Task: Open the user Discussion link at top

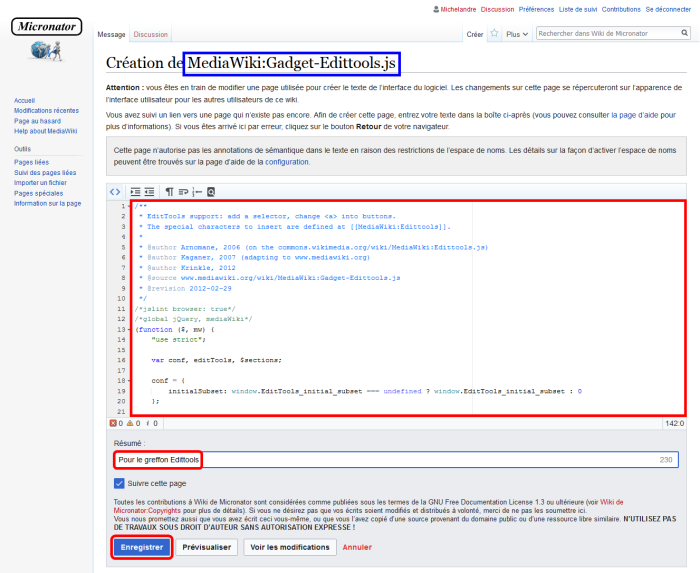Action: click(497, 9)
